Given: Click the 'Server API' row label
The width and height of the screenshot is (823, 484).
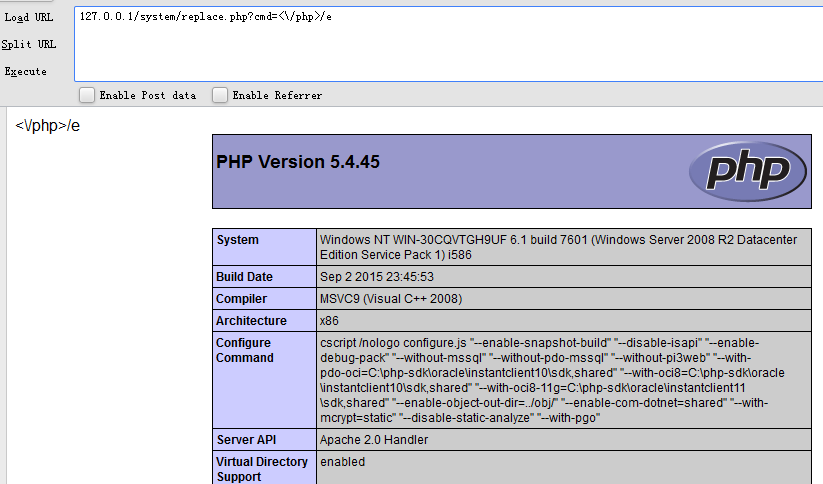Looking at the screenshot, I should (x=246, y=440).
